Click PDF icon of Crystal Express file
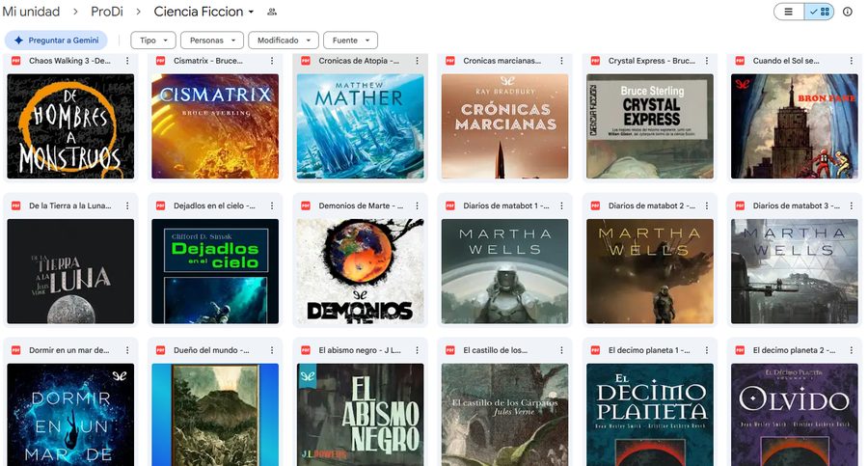 point(595,61)
